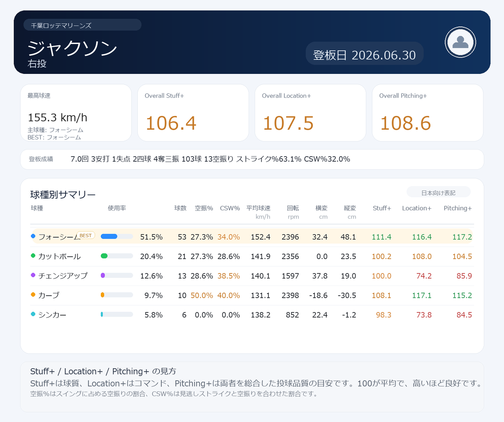Screen dimensions: 504x422
Task: Click the Overall Stuff+ value 106.4
Action: (x=171, y=123)
